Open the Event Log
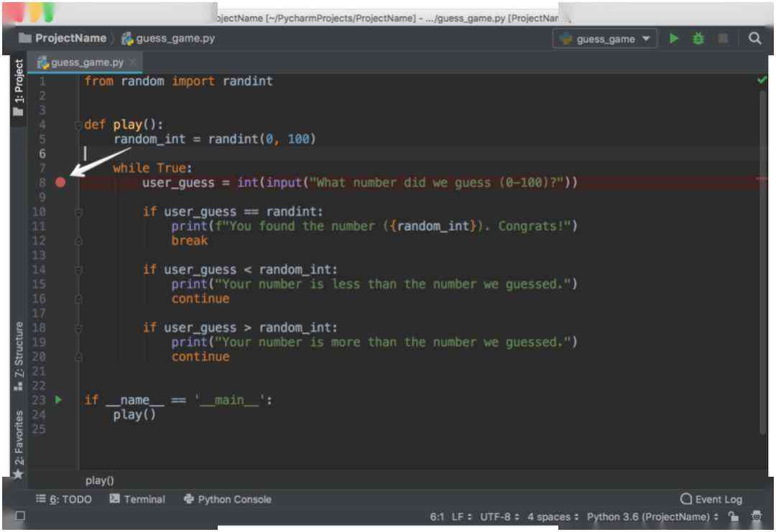The height and width of the screenshot is (532, 776). pos(711,499)
